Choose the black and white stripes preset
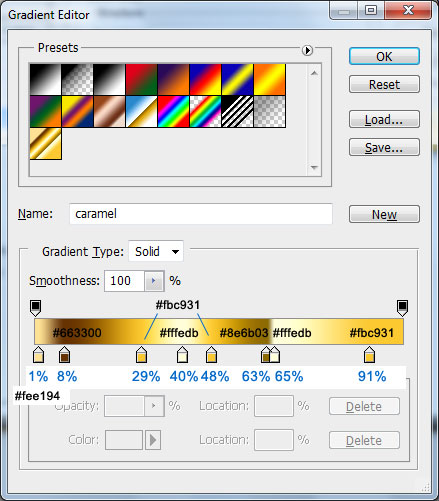The image size is (439, 501). [237, 112]
